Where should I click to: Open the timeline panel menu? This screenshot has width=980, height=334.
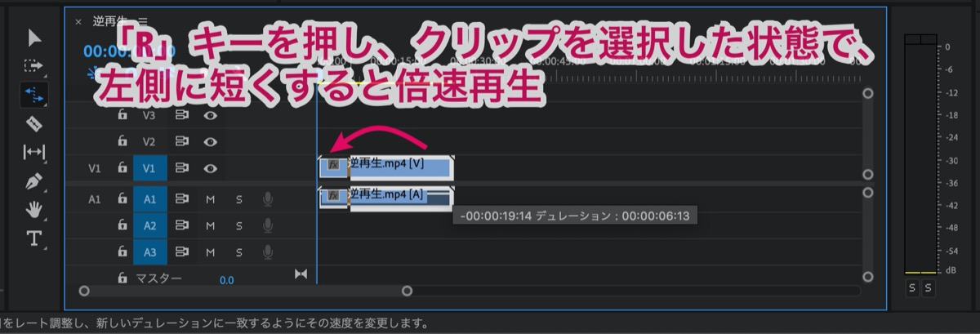point(143,22)
